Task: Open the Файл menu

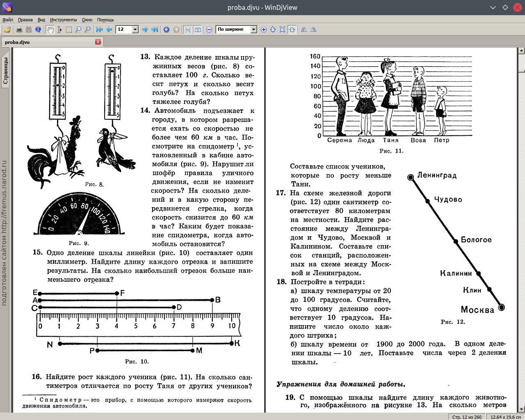Action: (x=8, y=20)
